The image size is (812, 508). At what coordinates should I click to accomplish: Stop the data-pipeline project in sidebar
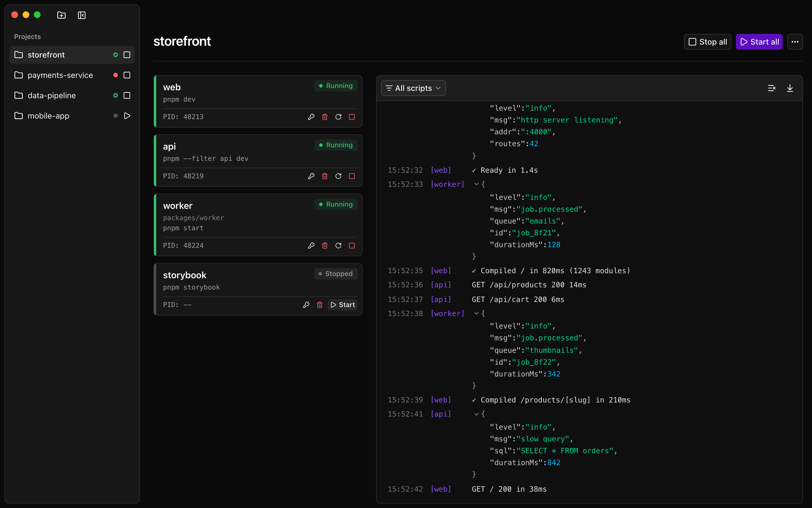[x=127, y=95]
